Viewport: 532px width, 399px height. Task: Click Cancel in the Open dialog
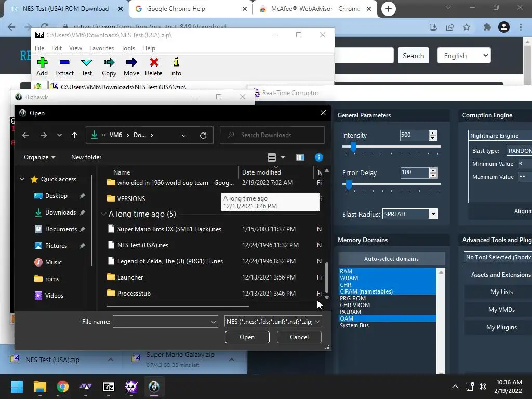point(299,337)
